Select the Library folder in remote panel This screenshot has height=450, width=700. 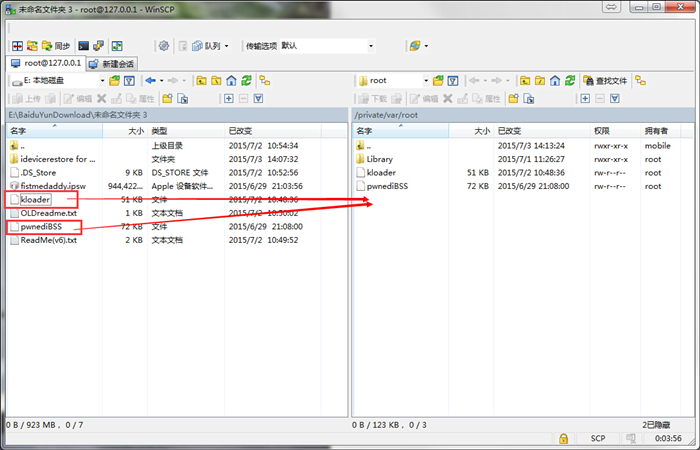pos(375,159)
